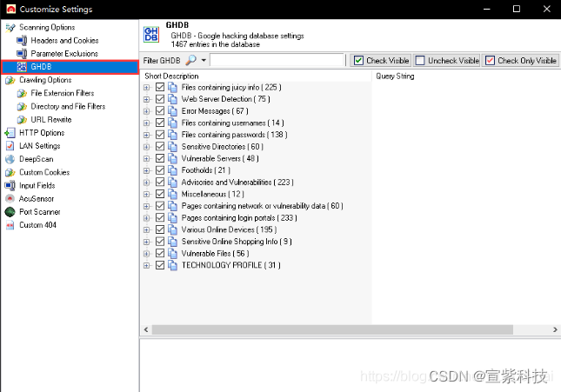Expand the Error Messages group
561x392 pixels.
[x=146, y=111]
